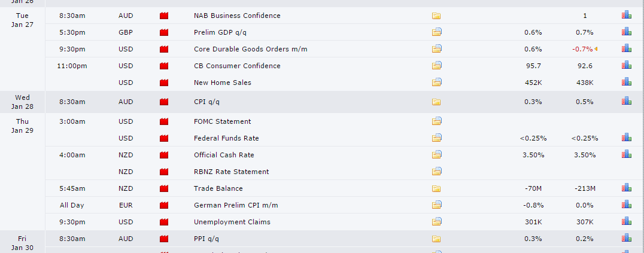Open chart for Trade Balance row

click(x=626, y=188)
